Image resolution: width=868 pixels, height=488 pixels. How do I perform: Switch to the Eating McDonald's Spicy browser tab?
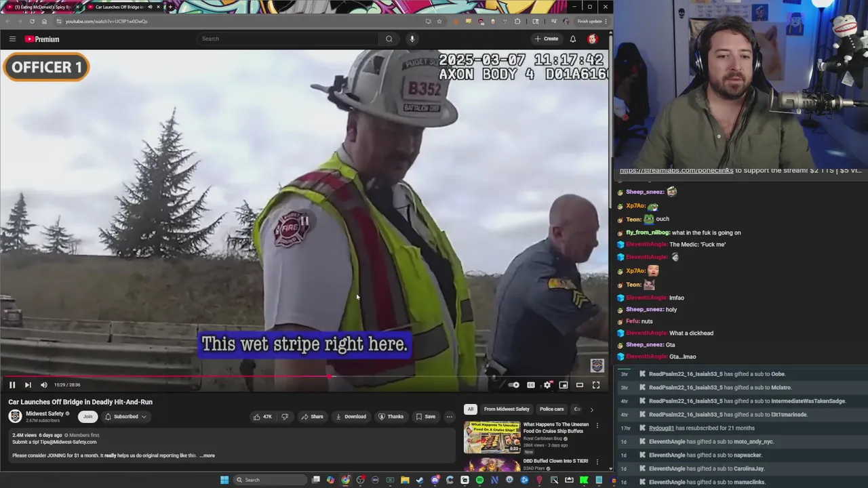(42, 7)
